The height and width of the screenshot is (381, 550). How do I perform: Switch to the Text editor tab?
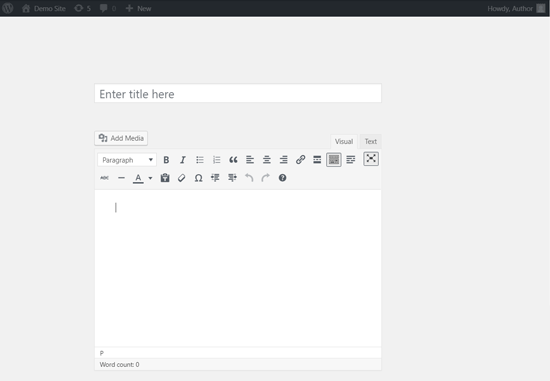[x=370, y=141]
